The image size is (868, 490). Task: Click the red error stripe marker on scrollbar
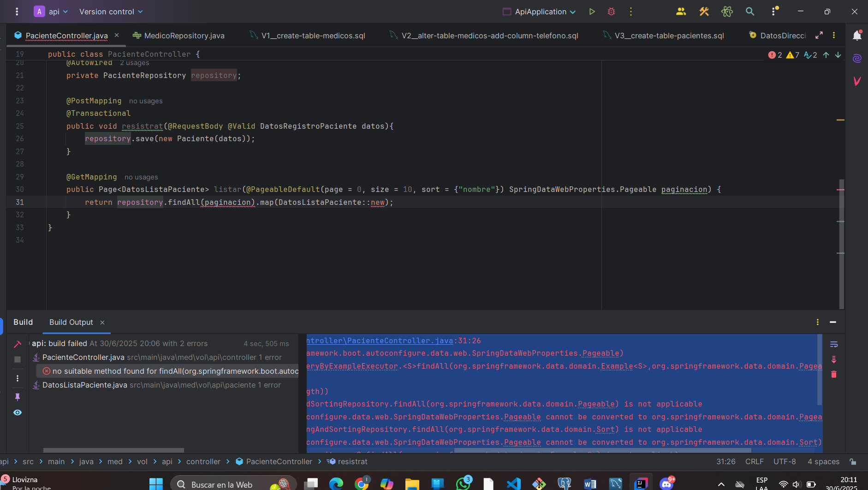pos(840,190)
